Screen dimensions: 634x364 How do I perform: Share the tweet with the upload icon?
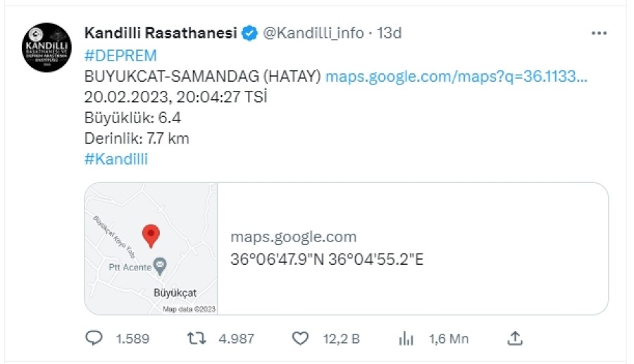515,339
